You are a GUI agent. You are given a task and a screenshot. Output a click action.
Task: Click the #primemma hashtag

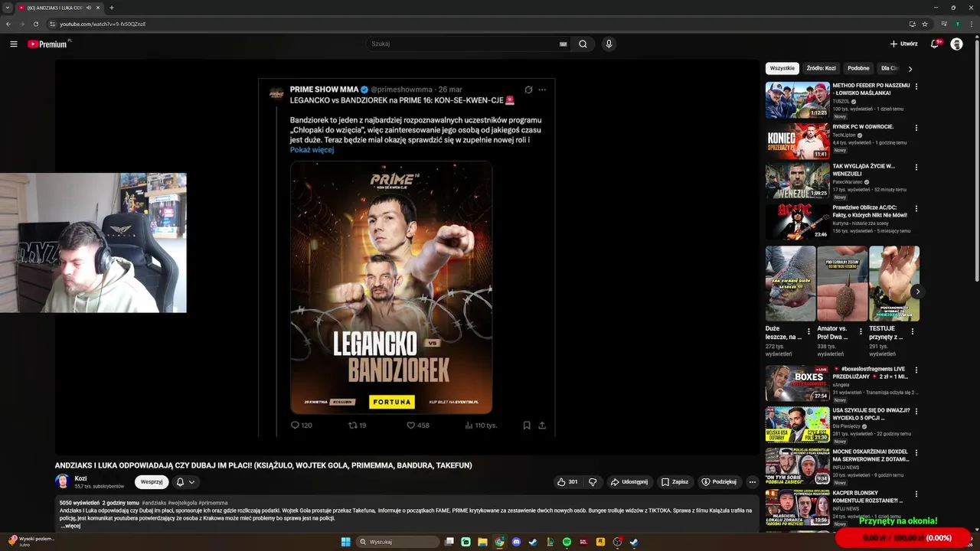[213, 503]
